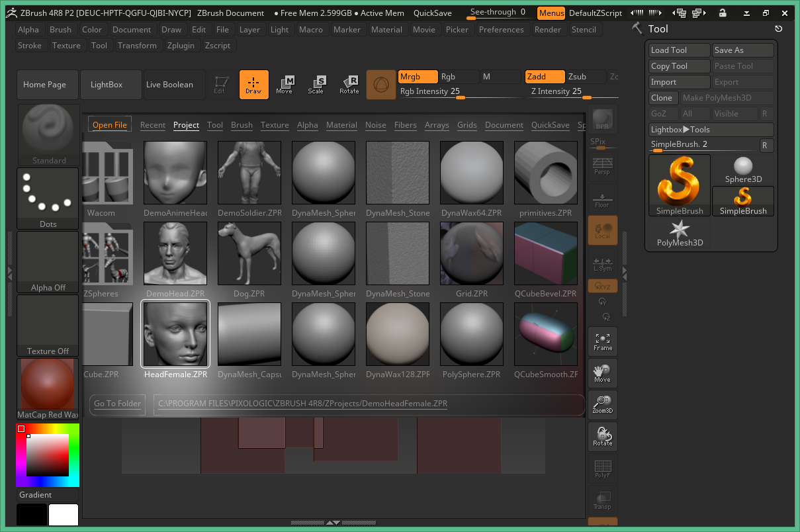Activate the Zoom3D icon

tap(602, 404)
